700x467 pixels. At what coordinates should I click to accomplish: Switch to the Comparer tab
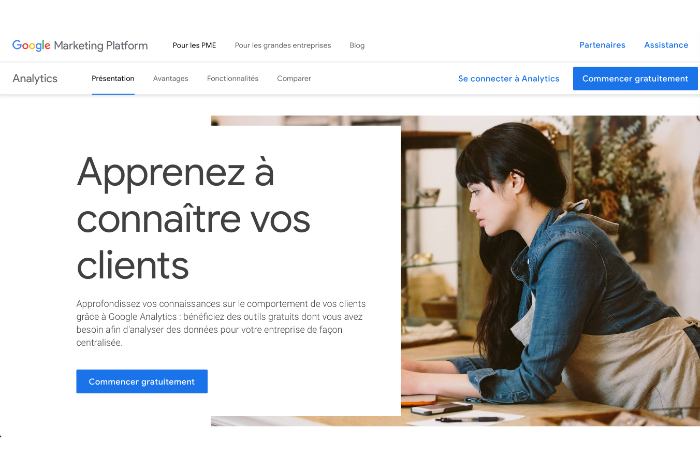tap(294, 79)
